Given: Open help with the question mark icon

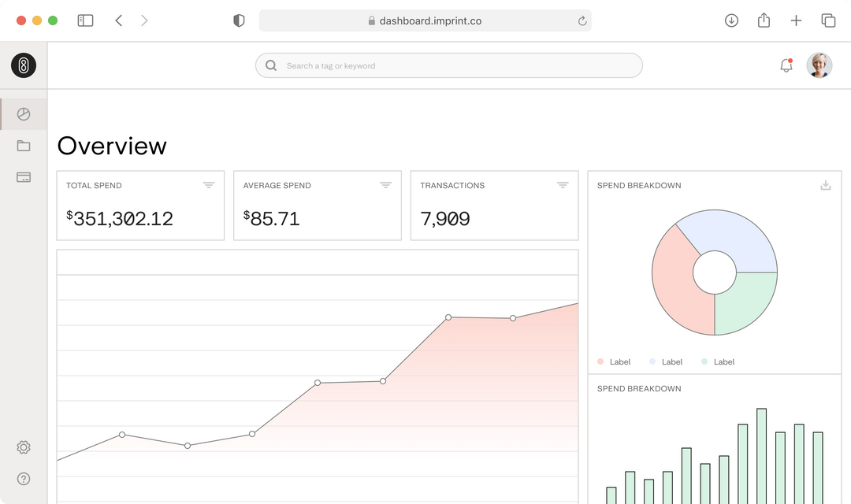Looking at the screenshot, I should coord(24,479).
